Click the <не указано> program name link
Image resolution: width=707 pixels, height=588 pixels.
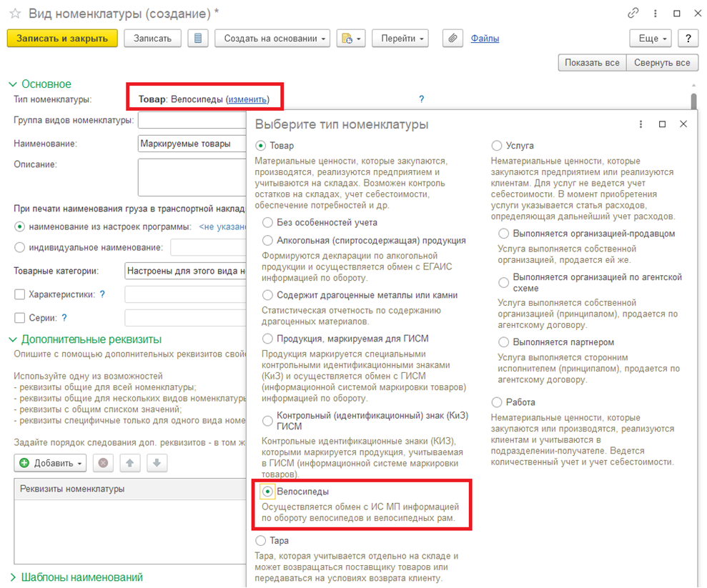[223, 226]
